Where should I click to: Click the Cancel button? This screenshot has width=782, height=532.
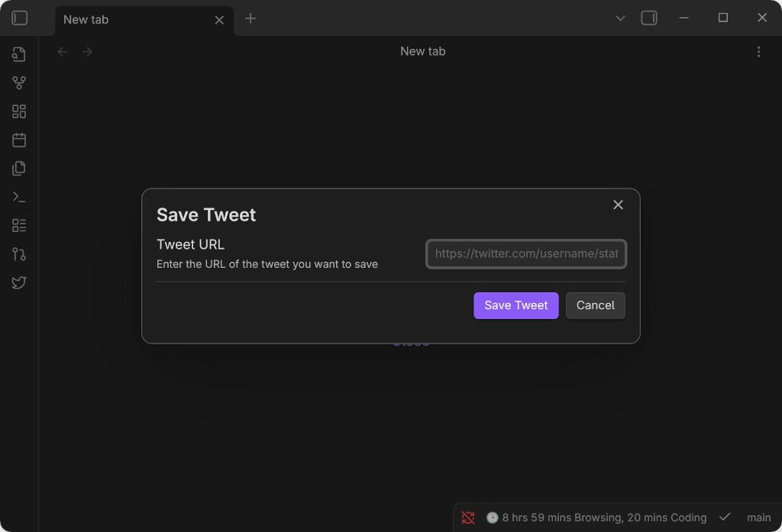tap(595, 305)
